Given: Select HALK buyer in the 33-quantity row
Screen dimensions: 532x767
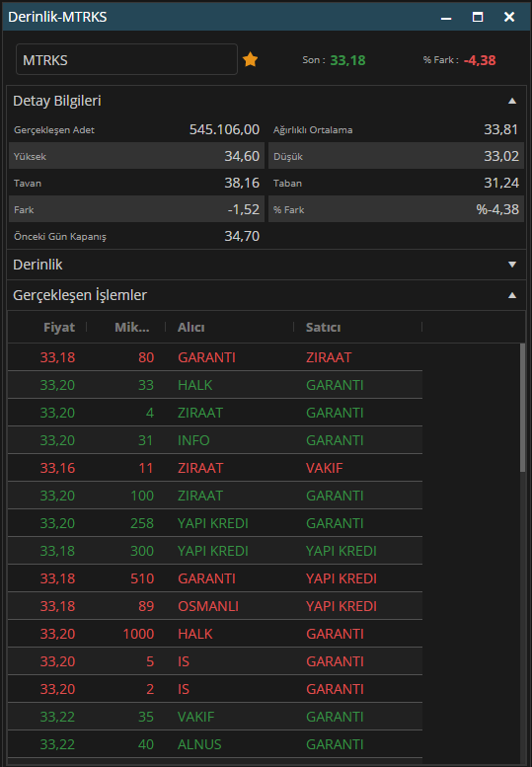Looking at the screenshot, I should coord(195,385).
